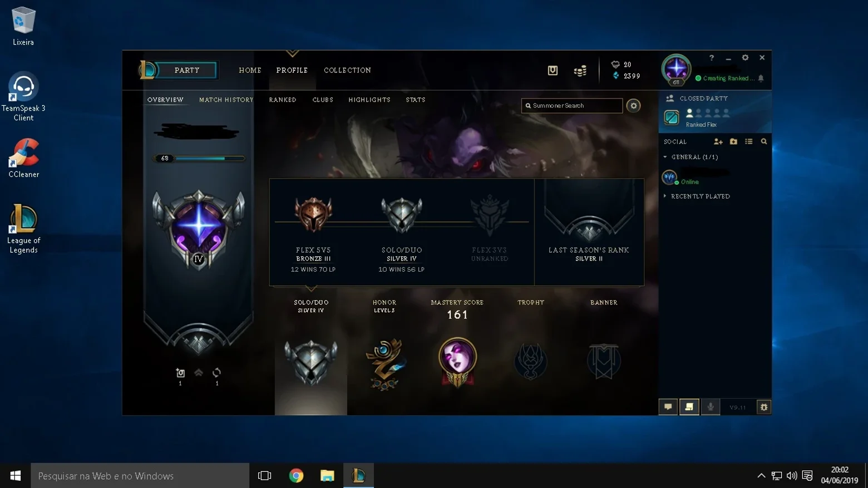Open the Clubs sub-tab
Image resolution: width=868 pixels, height=488 pixels.
(323, 100)
